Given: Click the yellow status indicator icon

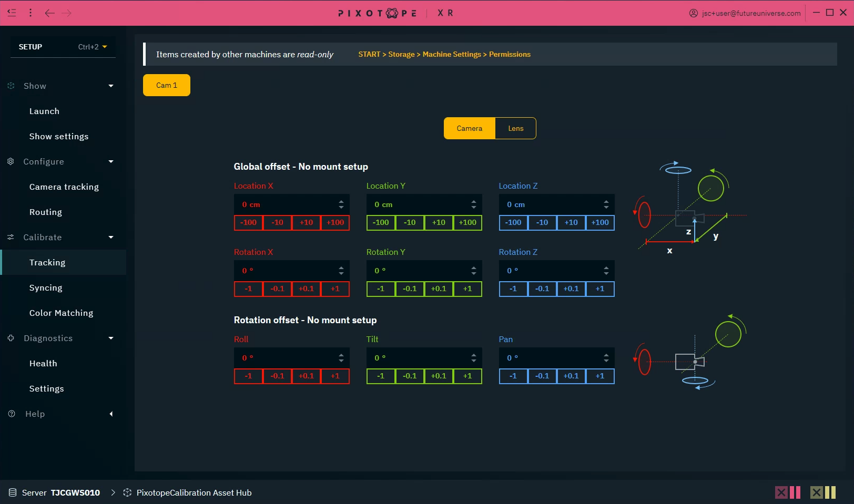Looking at the screenshot, I should (822, 492).
